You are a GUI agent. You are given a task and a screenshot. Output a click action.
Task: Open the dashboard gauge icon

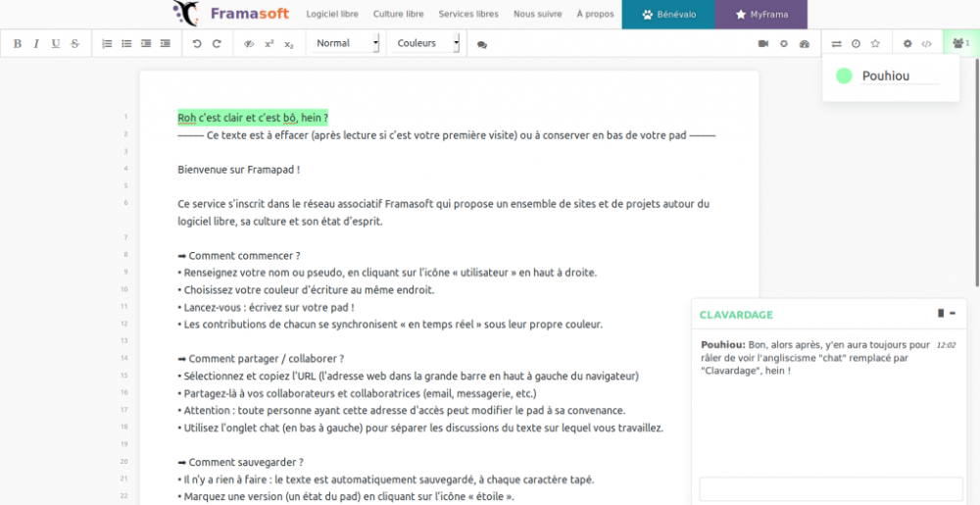pyautogui.click(x=805, y=44)
